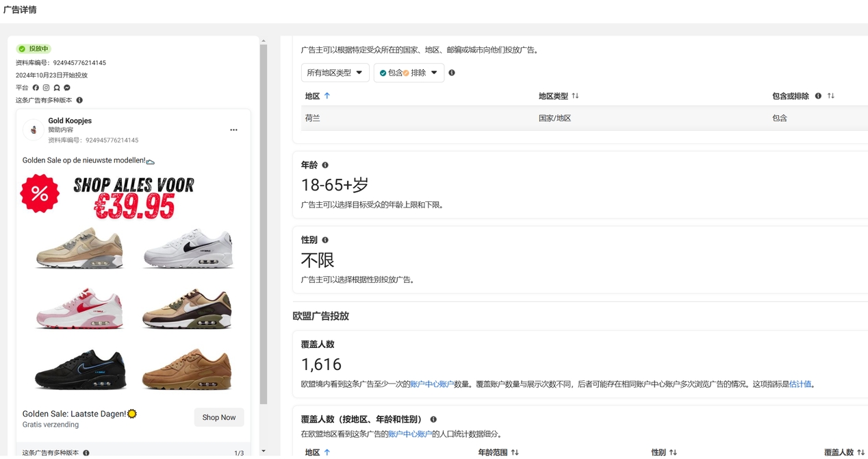Click the ad panel scrollbar thumb
The width and height of the screenshot is (868, 459).
(x=264, y=224)
